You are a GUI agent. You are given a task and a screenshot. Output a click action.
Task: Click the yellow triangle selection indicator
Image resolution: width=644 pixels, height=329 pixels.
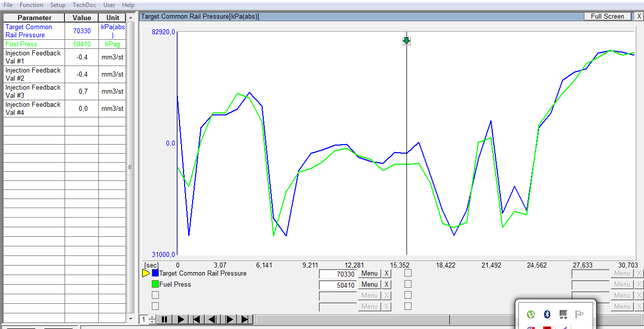pos(146,273)
